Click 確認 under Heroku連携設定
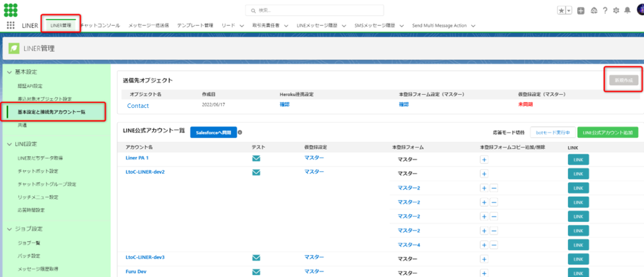644x277 pixels. [x=284, y=105]
